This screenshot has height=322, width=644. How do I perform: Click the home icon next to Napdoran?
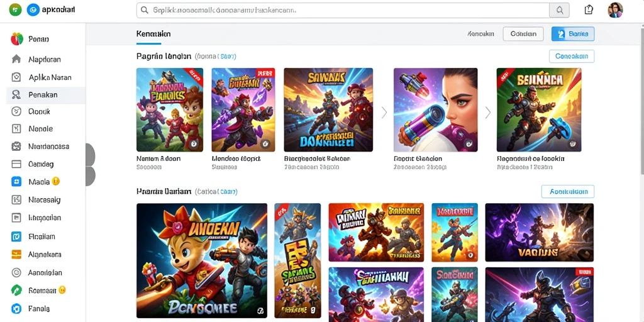pyautogui.click(x=16, y=59)
